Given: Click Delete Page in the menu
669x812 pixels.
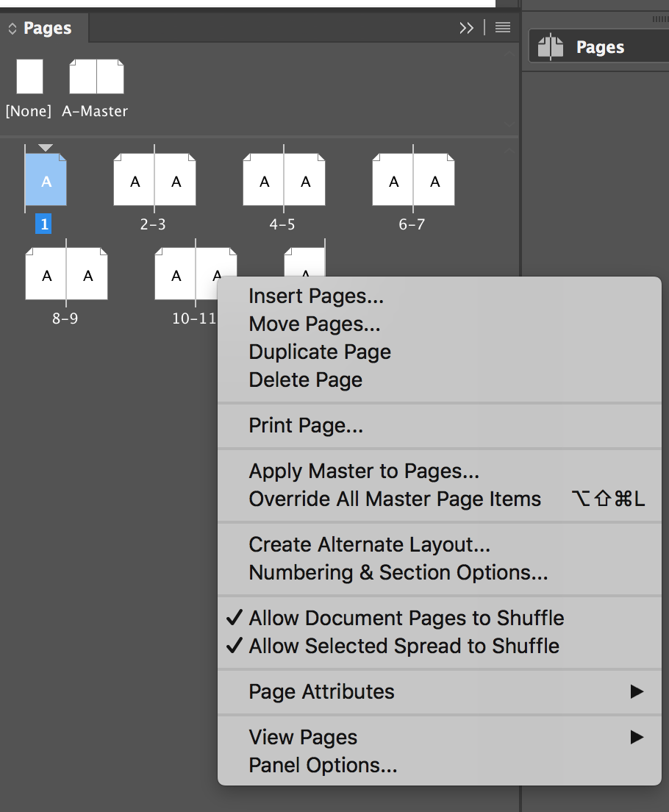Looking at the screenshot, I should click(306, 380).
